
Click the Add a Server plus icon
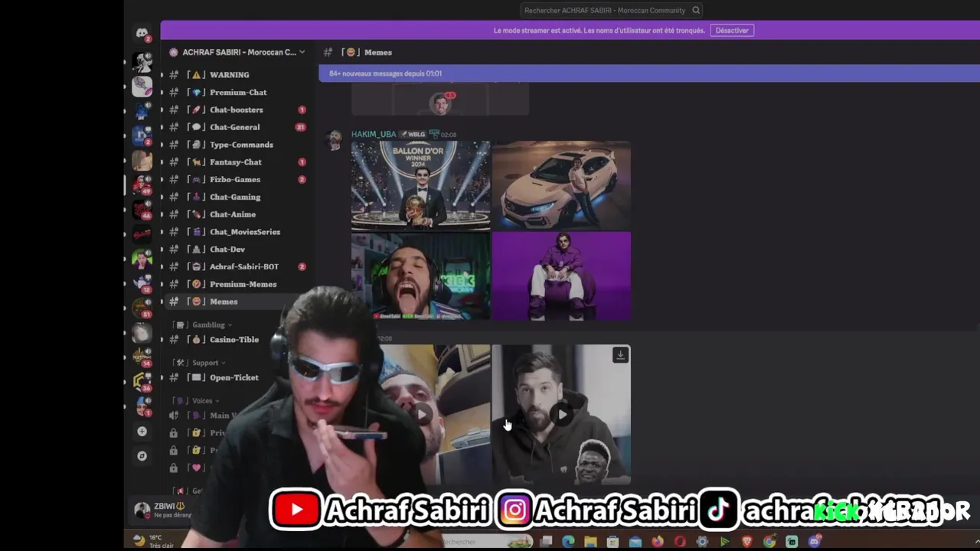tap(142, 432)
